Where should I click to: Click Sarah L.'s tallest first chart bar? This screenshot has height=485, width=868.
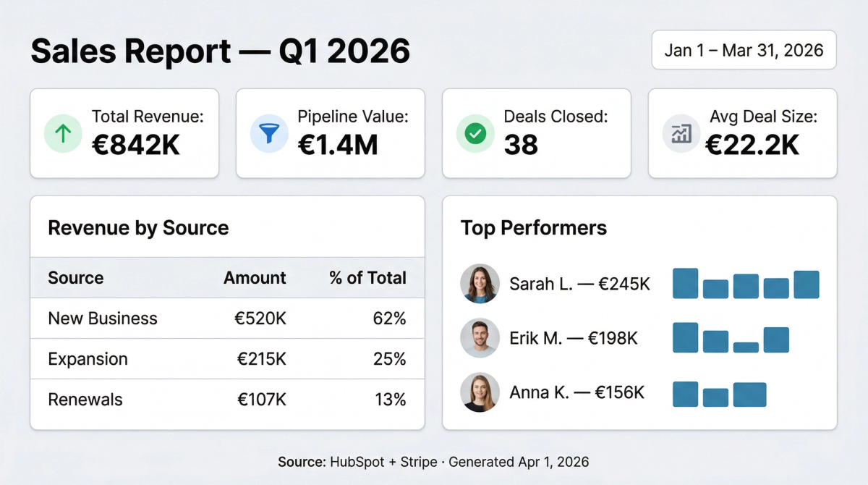(685, 284)
